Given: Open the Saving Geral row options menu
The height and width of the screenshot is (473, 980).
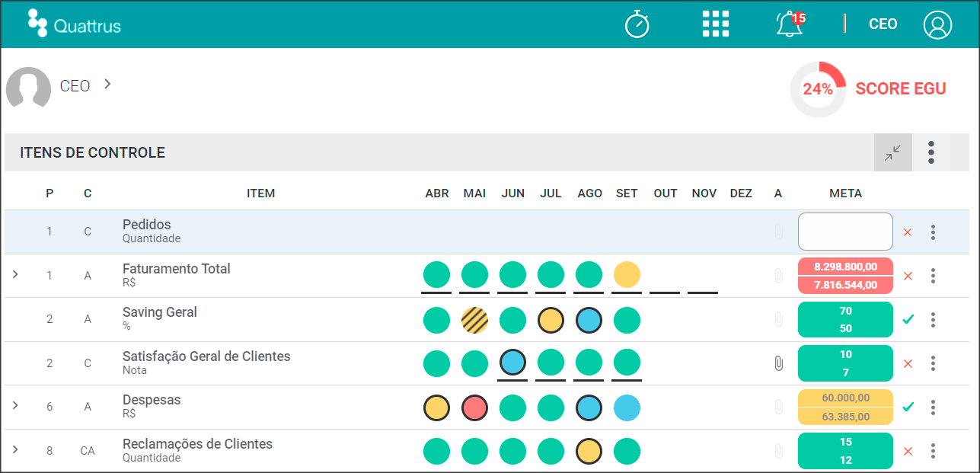Looking at the screenshot, I should click(x=933, y=320).
